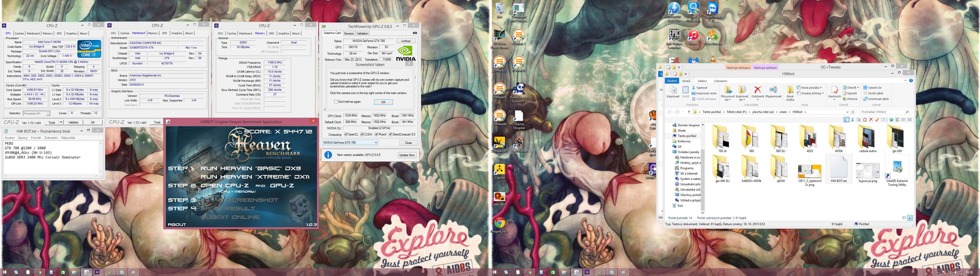The height and width of the screenshot is (276, 980).
Task: Switch to large thumbnails view icon in status bar
Action: [x=910, y=218]
